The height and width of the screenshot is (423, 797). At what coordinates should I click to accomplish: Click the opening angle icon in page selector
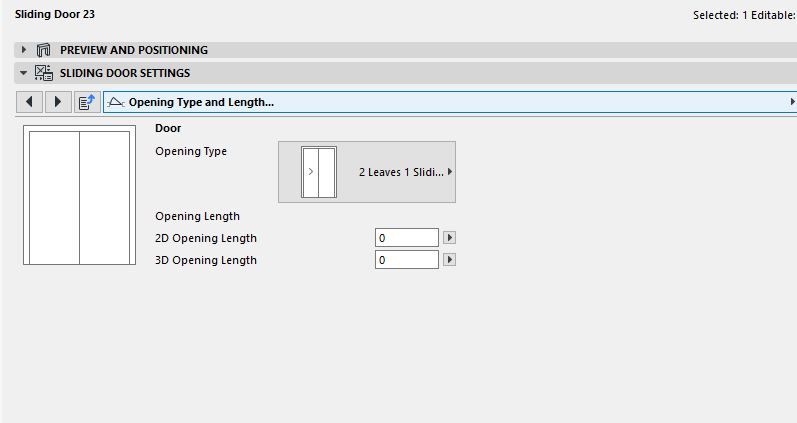(116, 102)
